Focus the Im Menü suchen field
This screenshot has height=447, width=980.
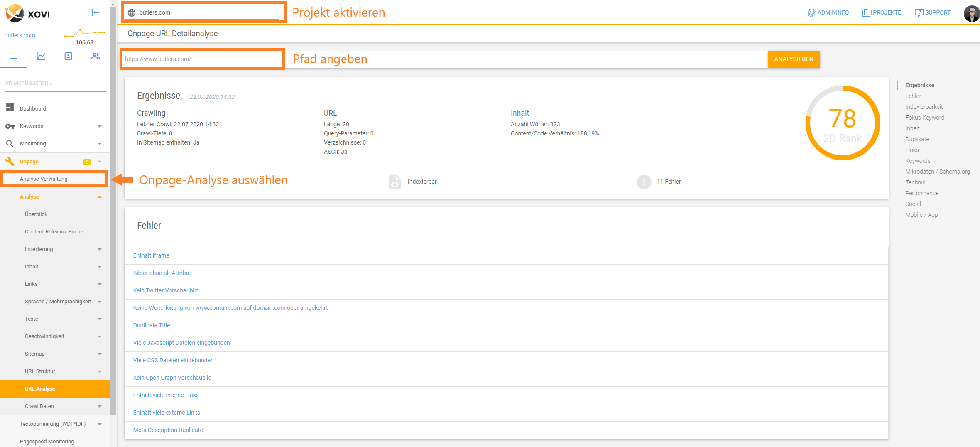click(x=55, y=83)
